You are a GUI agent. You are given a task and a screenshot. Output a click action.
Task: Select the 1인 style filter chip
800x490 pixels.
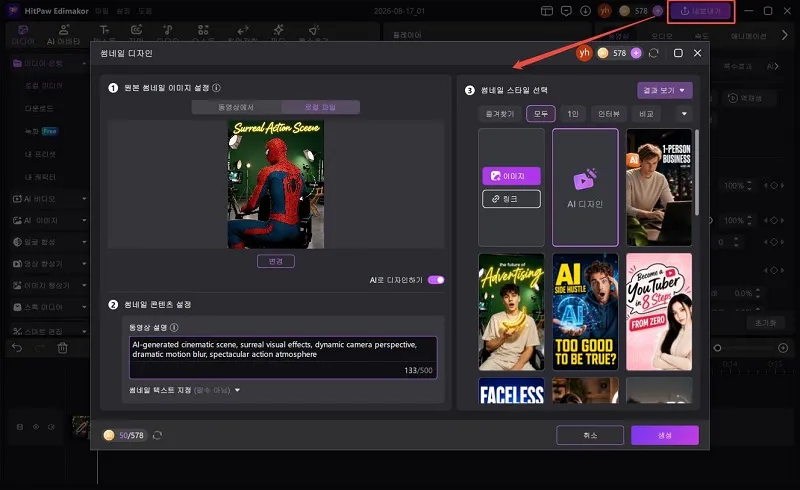click(x=573, y=113)
